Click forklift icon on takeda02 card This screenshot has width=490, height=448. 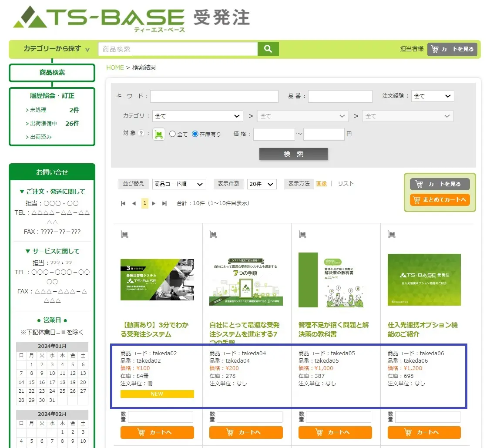[x=124, y=234]
